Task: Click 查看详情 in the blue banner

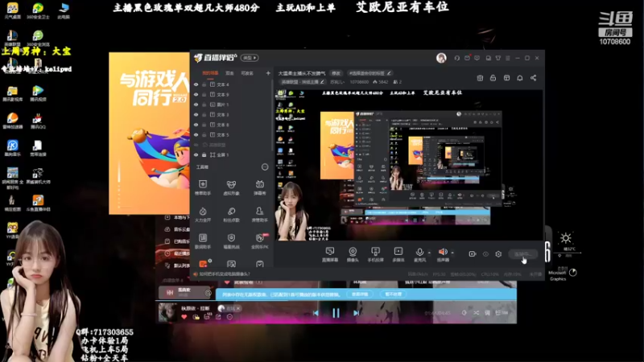Action: 359,294
